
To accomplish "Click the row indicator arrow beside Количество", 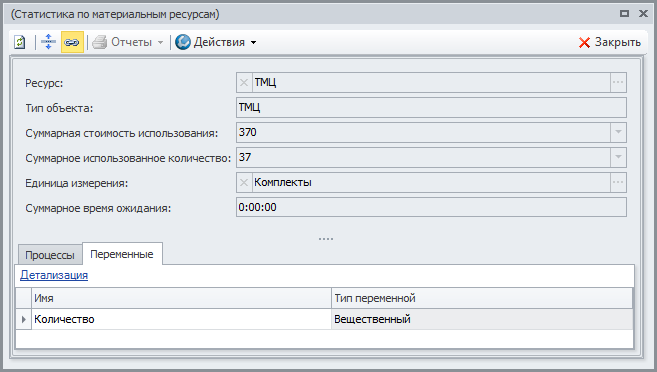I will (23, 319).
